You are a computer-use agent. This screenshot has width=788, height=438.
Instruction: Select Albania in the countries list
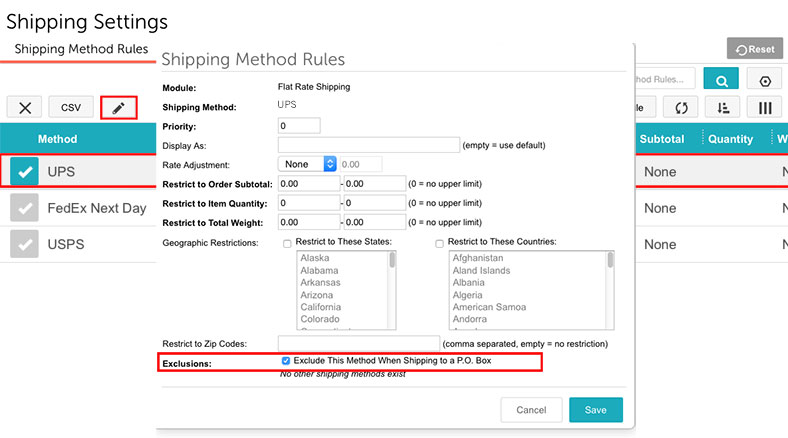[x=468, y=282]
